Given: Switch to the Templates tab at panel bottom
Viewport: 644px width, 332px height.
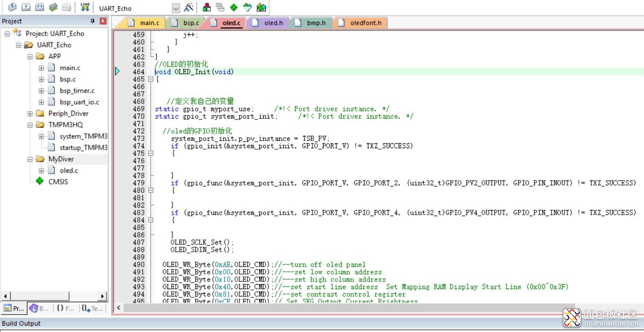Looking at the screenshot, I should 92,308.
